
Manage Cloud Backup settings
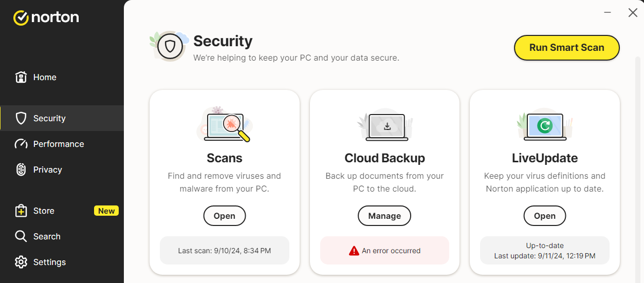tap(384, 216)
